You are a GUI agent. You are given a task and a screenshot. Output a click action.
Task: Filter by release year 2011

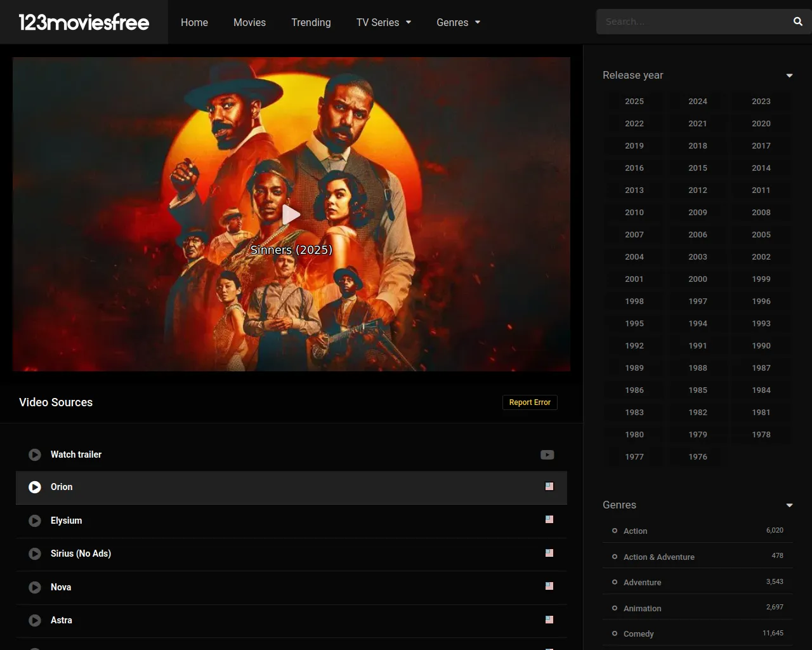pos(761,190)
